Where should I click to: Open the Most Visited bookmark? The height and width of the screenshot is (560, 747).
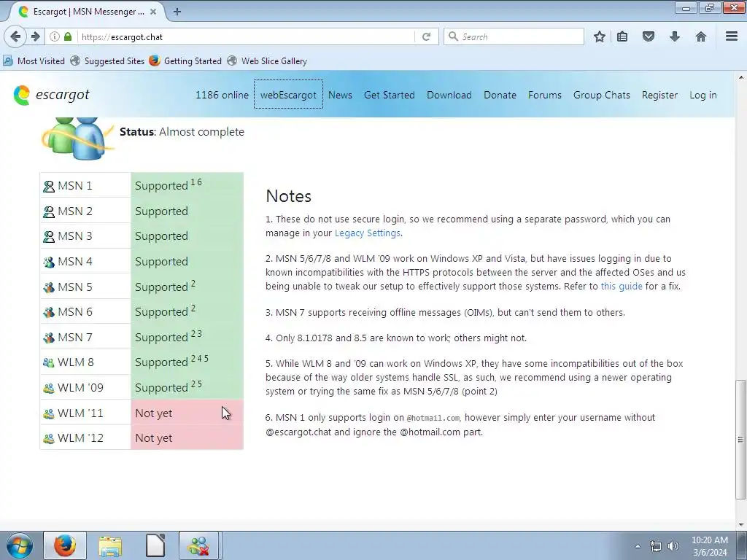[34, 61]
